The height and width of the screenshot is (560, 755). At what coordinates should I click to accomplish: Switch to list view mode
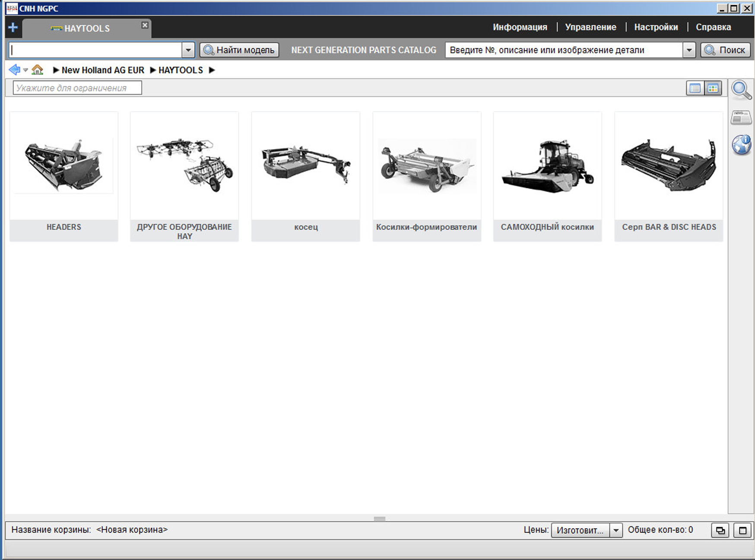(695, 88)
